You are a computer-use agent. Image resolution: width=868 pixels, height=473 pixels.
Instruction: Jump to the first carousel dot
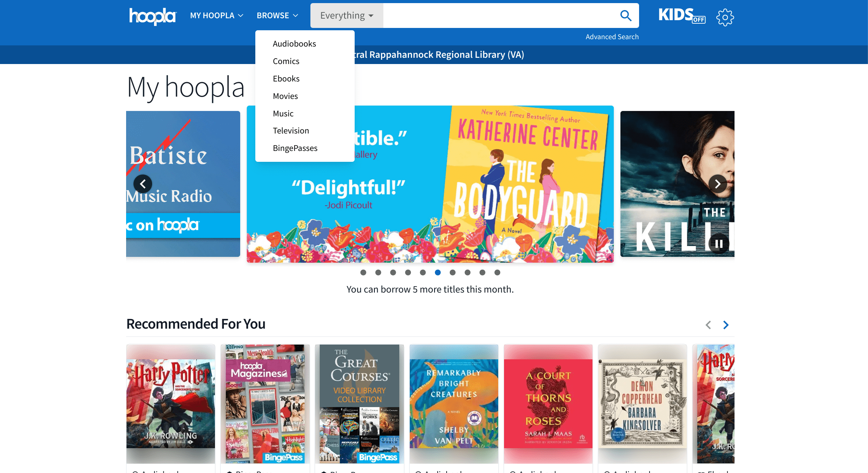coord(363,272)
